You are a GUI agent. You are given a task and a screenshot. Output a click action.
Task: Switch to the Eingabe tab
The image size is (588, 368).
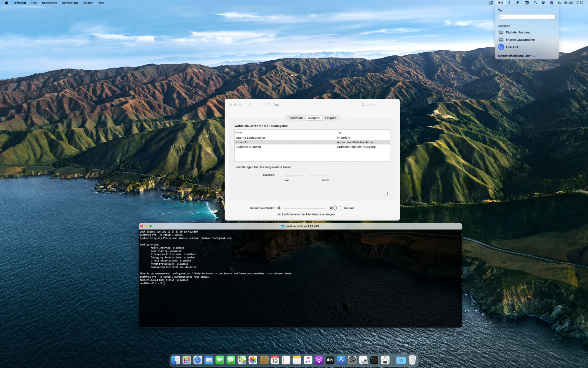coord(330,118)
